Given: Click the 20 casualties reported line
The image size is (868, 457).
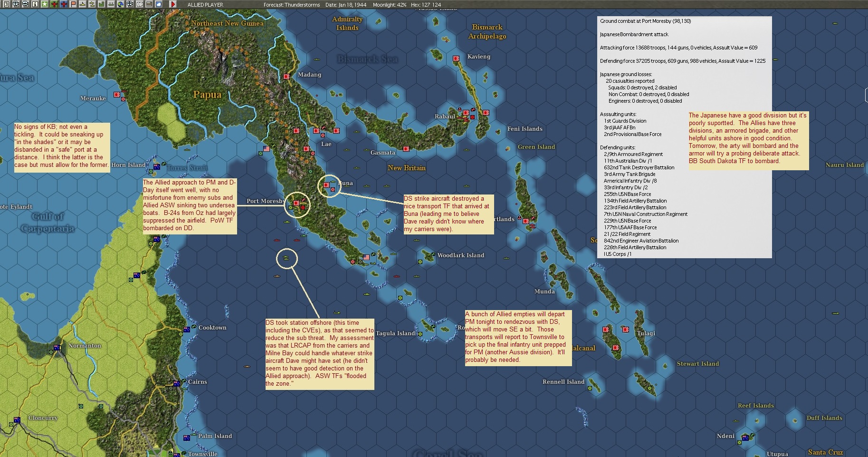Looking at the screenshot, I should click(630, 81).
